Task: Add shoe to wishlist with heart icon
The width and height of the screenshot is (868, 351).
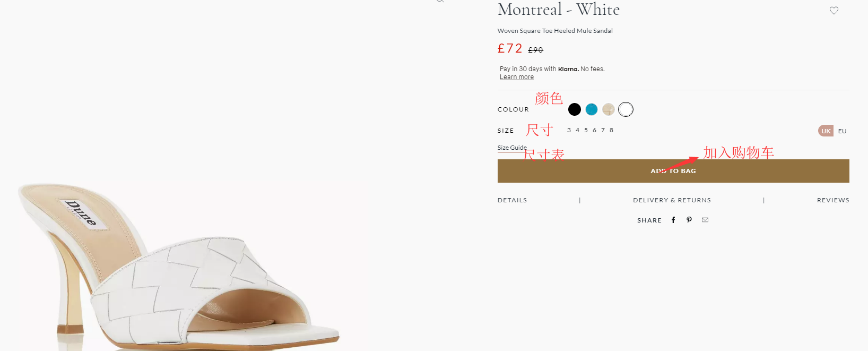Action: [x=834, y=11]
